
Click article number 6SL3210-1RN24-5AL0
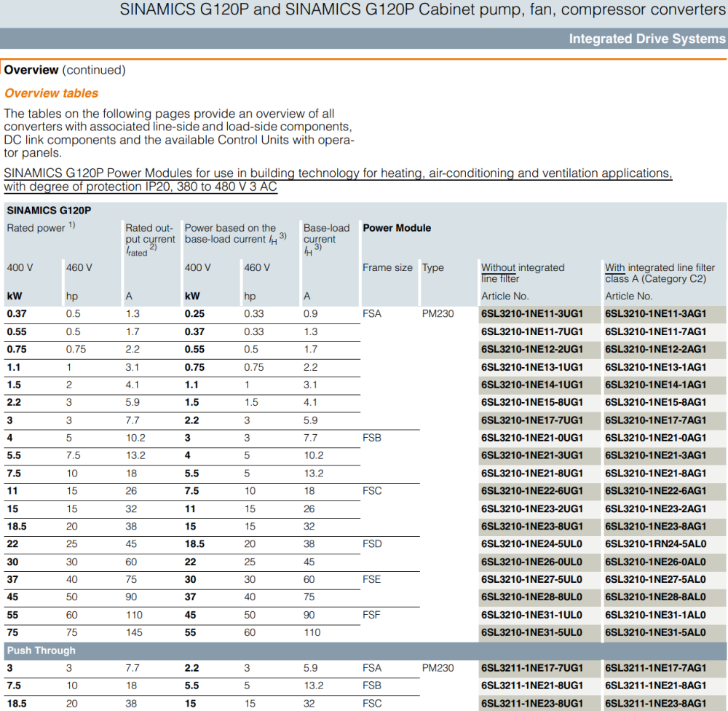click(656, 543)
